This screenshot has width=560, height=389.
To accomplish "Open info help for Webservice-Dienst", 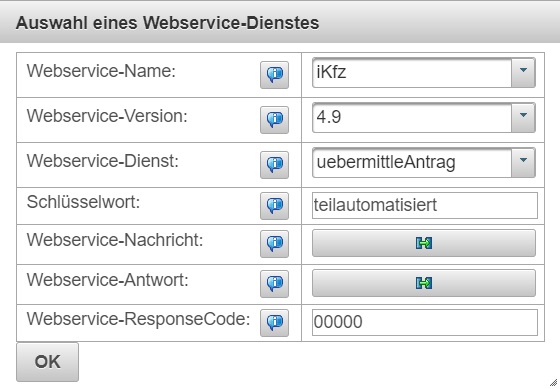I will point(274,165).
